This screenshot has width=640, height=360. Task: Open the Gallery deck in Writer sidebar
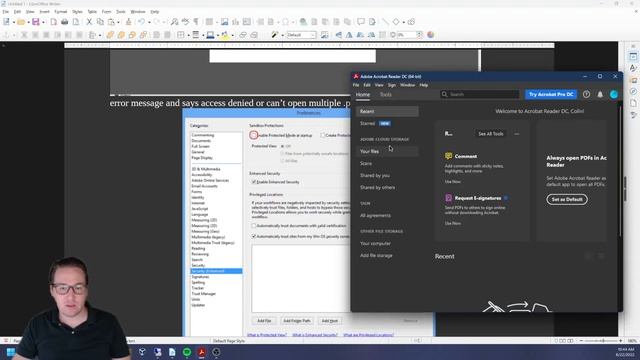(633, 80)
